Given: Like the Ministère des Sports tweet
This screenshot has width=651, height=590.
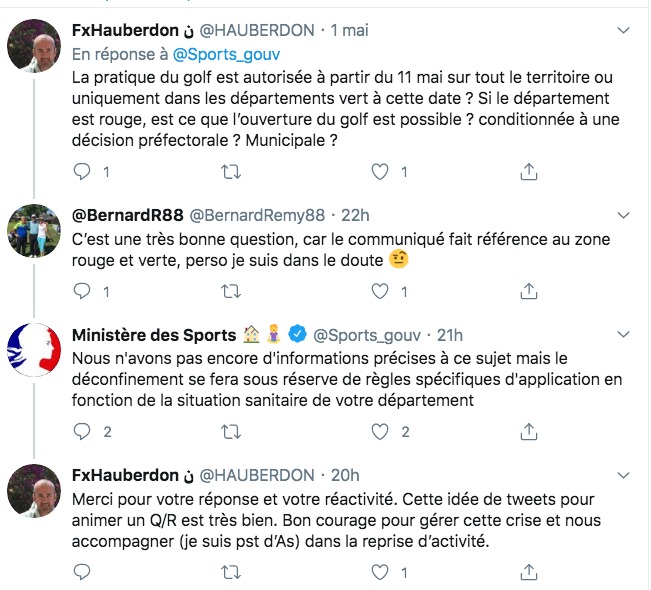Looking at the screenshot, I should point(379,432).
